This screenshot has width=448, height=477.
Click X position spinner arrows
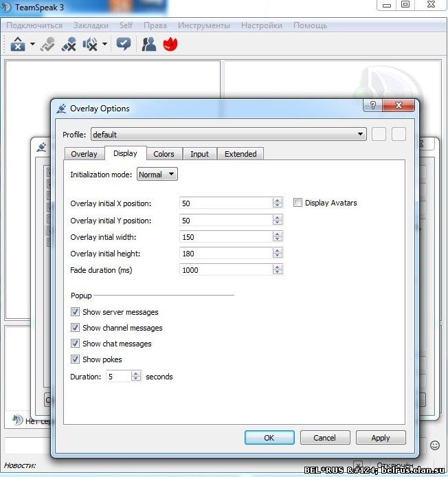pyautogui.click(x=278, y=203)
